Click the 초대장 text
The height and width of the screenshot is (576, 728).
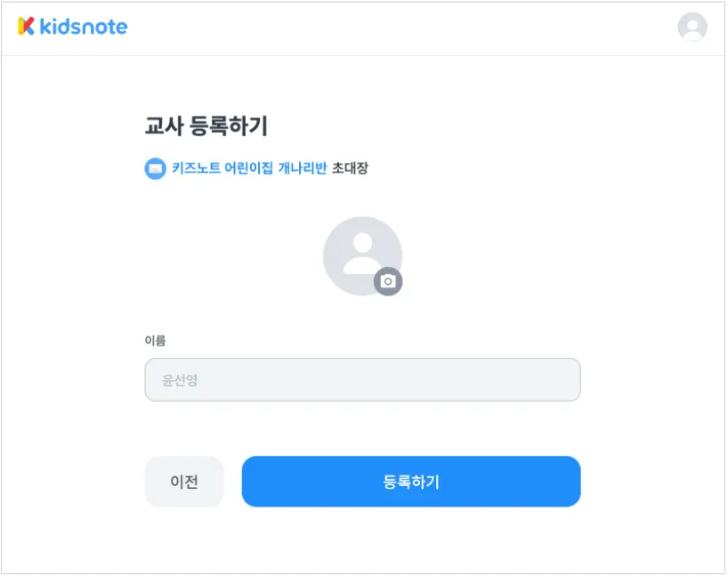[350, 168]
